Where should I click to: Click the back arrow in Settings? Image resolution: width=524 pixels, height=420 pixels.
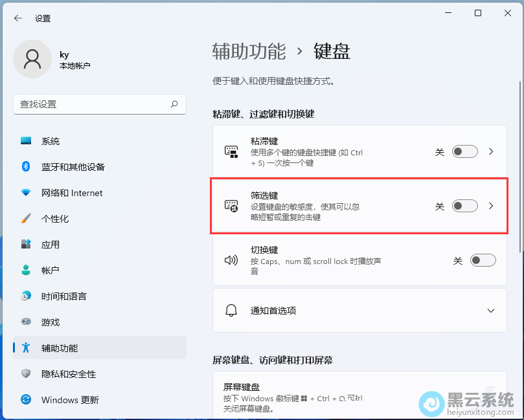coord(18,19)
